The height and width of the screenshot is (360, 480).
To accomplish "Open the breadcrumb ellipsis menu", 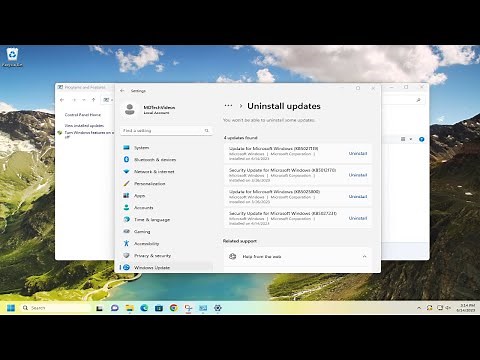I will click(228, 106).
